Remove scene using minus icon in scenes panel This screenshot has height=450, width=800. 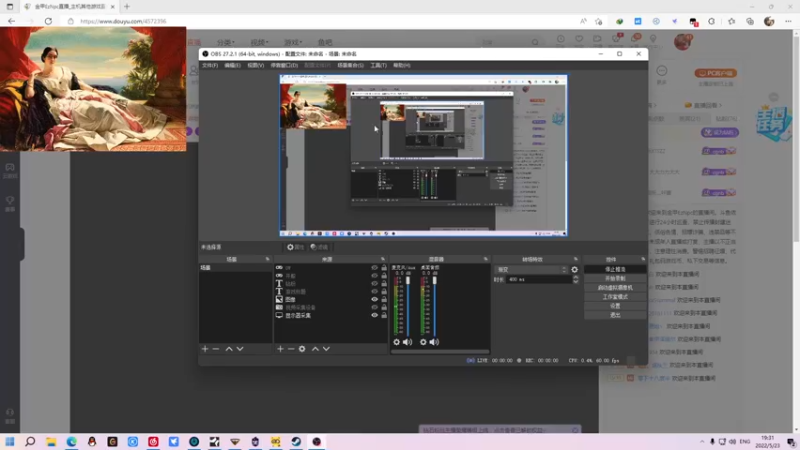pos(216,349)
